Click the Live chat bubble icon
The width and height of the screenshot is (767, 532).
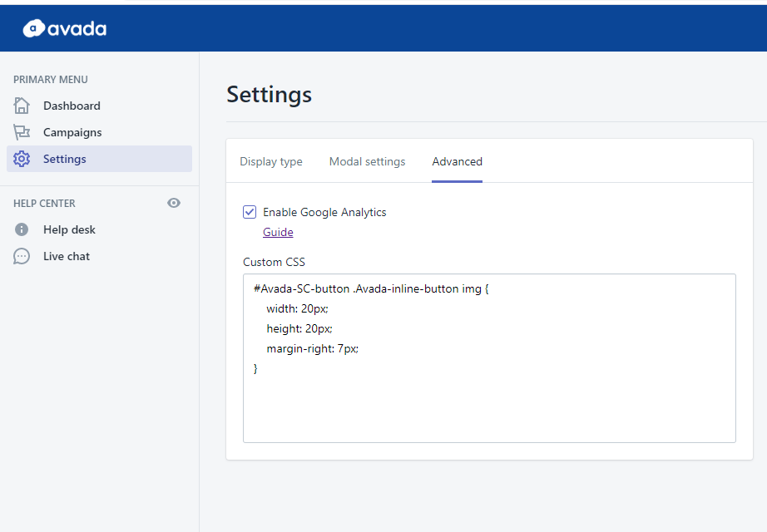(22, 256)
